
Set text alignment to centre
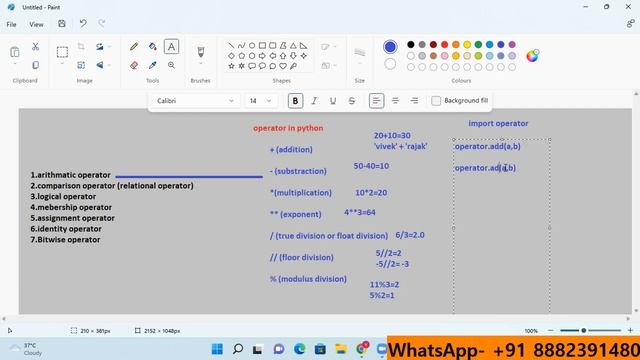tap(395, 101)
